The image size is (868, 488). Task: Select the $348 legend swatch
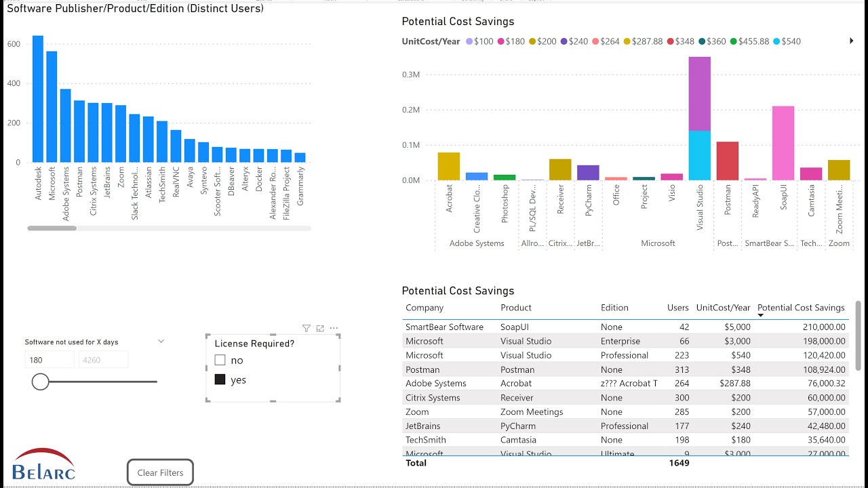(670, 41)
